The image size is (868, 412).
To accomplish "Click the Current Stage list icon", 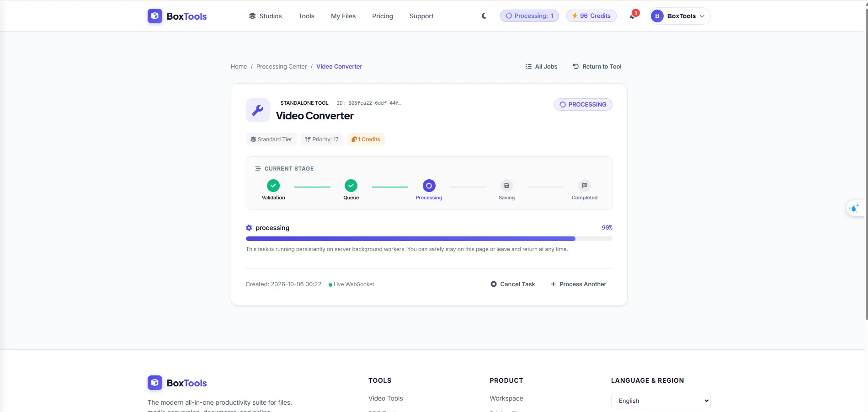I will (x=258, y=169).
